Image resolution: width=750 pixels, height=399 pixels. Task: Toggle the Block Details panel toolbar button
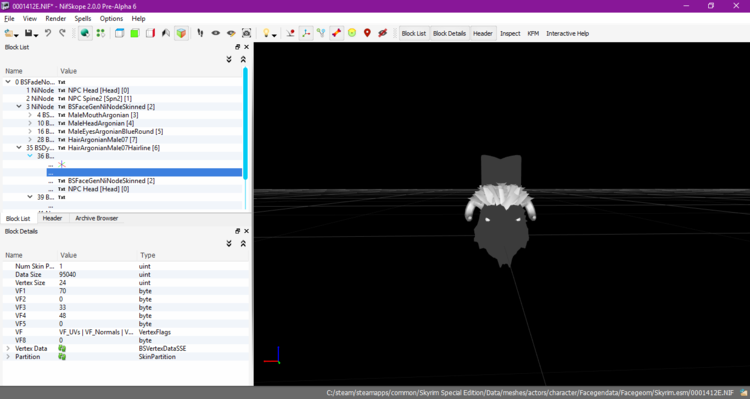pyautogui.click(x=449, y=33)
